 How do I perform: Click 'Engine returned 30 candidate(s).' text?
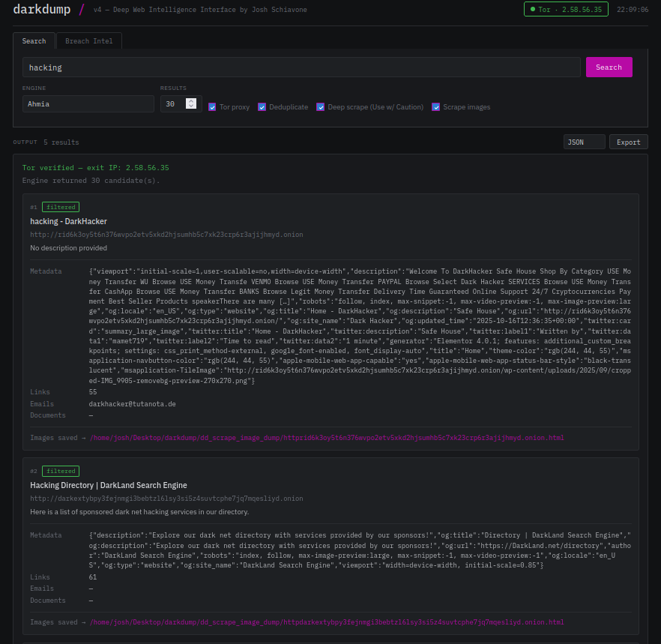91,181
